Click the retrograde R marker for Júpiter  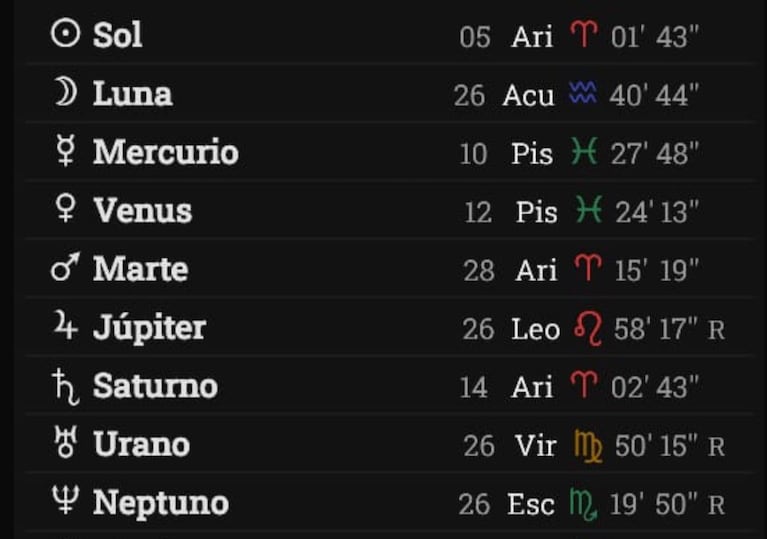tap(716, 330)
